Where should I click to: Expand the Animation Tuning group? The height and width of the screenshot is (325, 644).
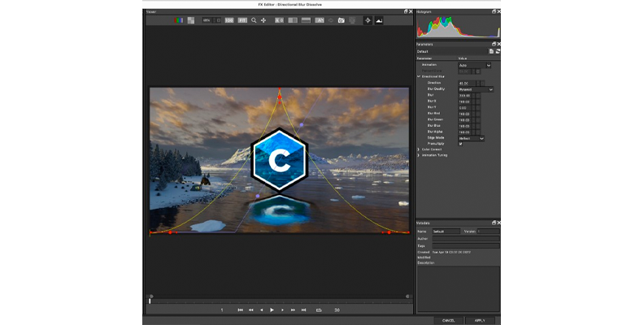click(x=419, y=155)
